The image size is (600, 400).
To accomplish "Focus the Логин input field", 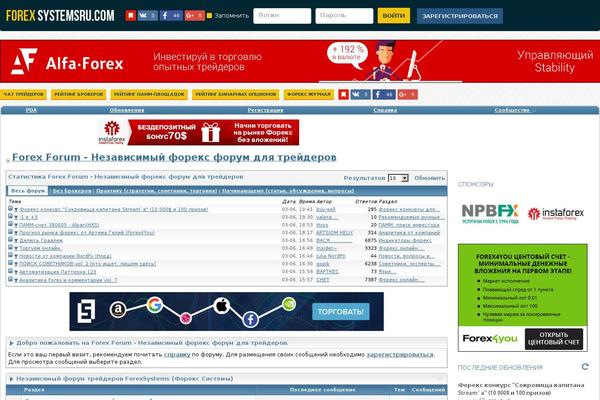I will pyautogui.click(x=282, y=16).
